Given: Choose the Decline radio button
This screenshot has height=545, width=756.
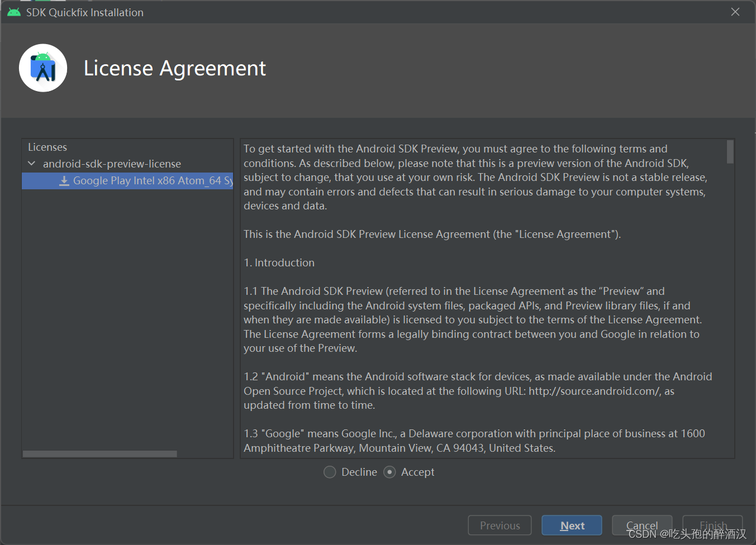Looking at the screenshot, I should [x=330, y=472].
